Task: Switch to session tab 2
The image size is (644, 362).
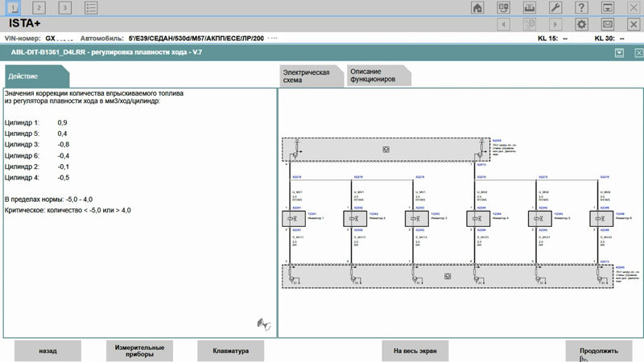Action: click(39, 7)
